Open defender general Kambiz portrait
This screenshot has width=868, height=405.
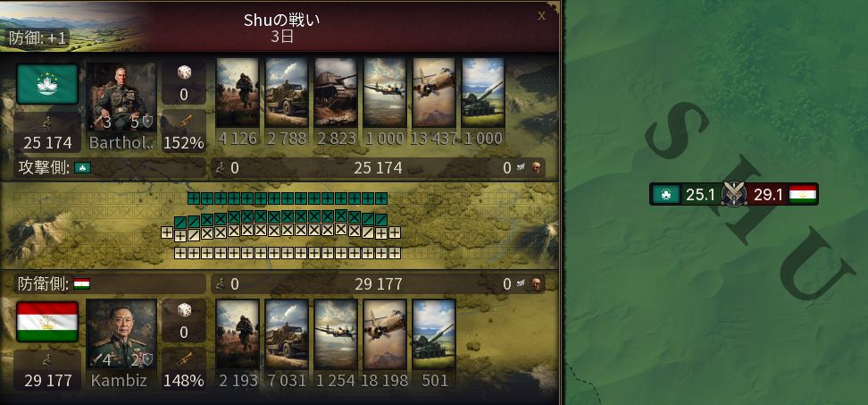point(121,334)
